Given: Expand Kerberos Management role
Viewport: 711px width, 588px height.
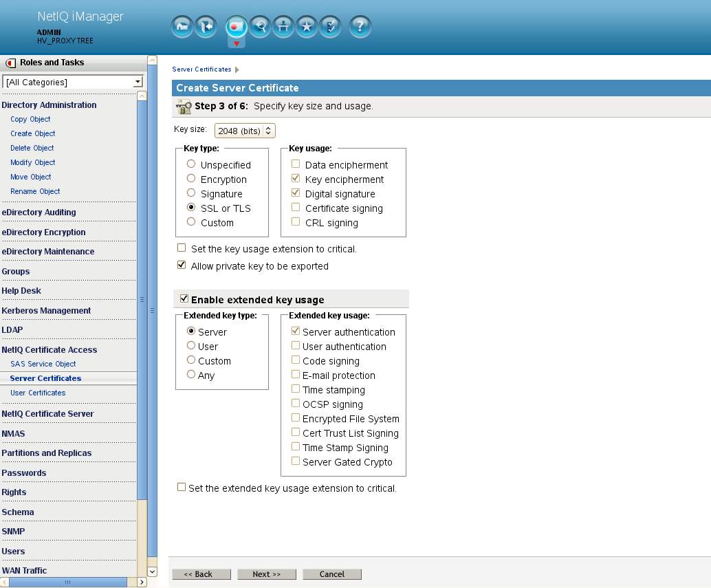Looking at the screenshot, I should (x=46, y=311).
